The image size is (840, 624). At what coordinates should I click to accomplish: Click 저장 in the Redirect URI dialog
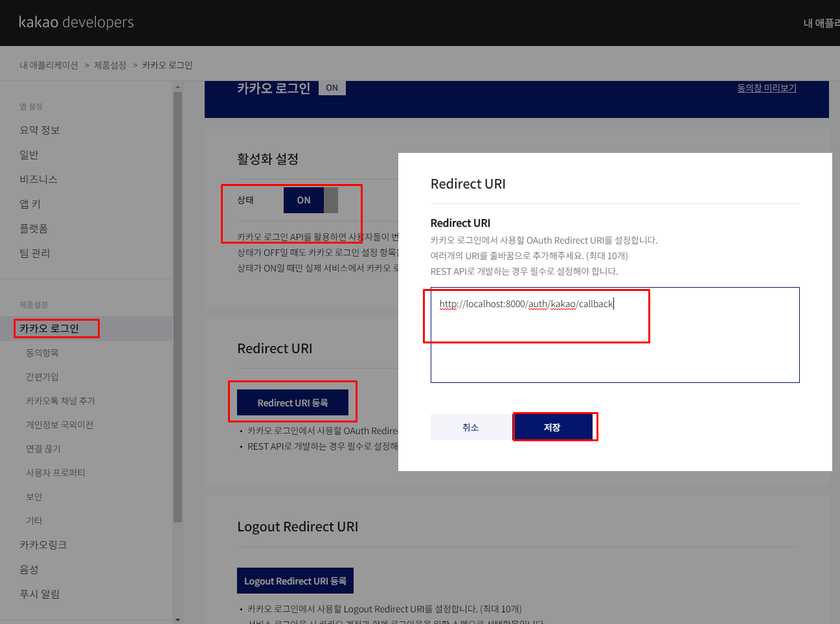(552, 427)
